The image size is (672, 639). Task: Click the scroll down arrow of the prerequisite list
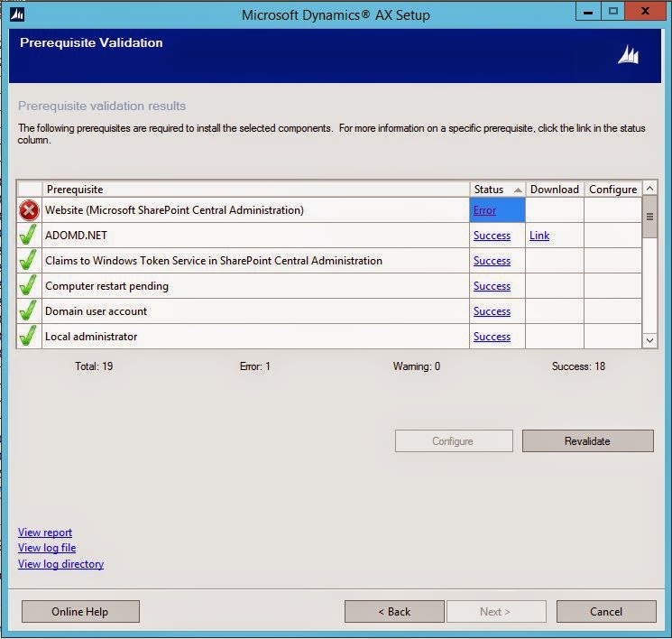[x=649, y=340]
